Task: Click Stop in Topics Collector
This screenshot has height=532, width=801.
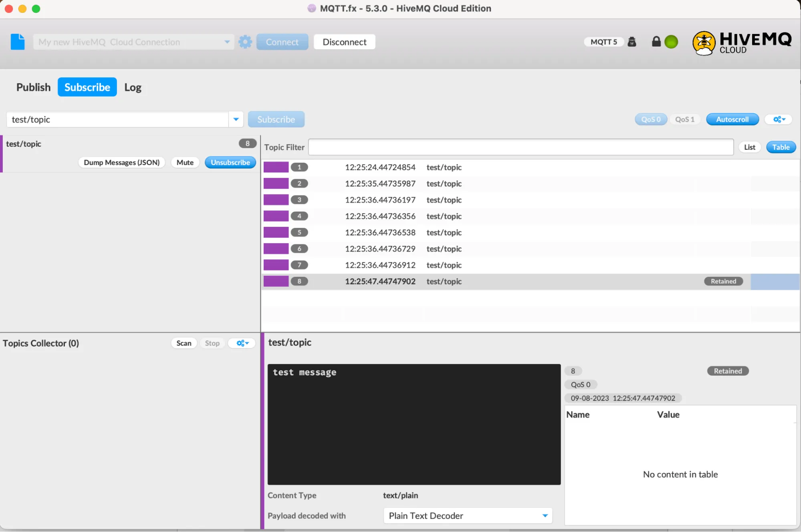Action: (212, 343)
